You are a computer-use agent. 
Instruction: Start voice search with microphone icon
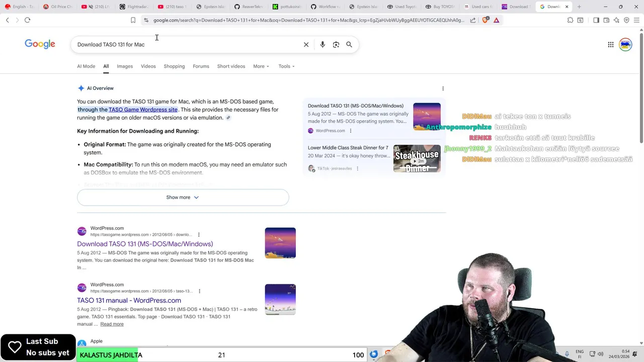[x=323, y=44]
